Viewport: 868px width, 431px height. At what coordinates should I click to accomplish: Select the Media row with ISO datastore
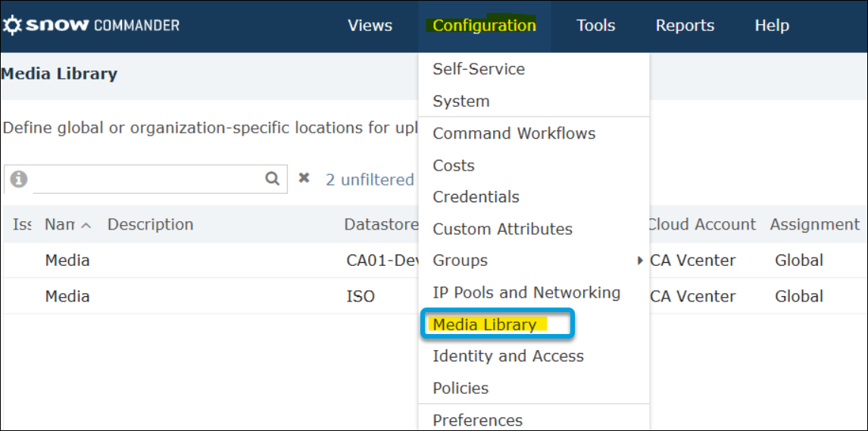[434, 296]
